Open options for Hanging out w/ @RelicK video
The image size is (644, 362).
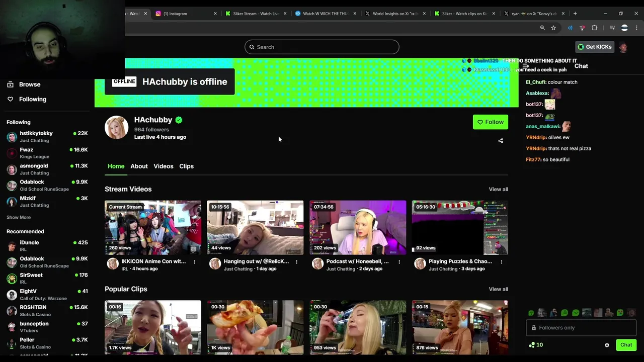[x=297, y=262]
